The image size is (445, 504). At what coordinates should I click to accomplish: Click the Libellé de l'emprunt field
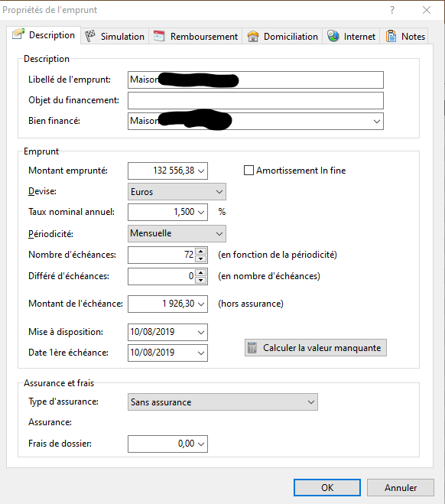(x=255, y=80)
